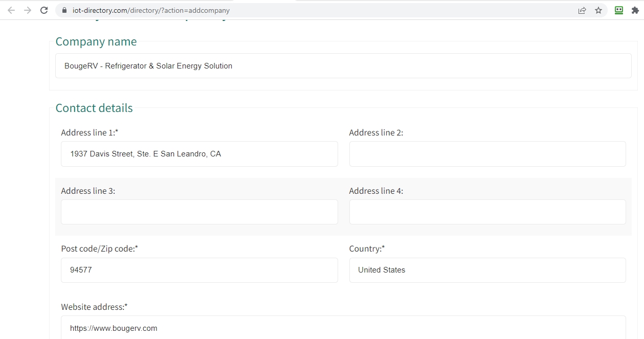Open the Extensions puzzle-piece menu

[635, 10]
